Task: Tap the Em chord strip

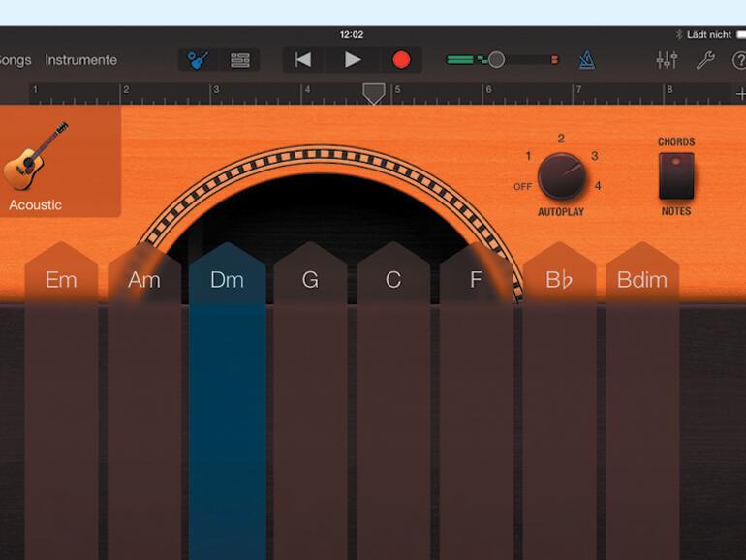Action: (x=61, y=407)
